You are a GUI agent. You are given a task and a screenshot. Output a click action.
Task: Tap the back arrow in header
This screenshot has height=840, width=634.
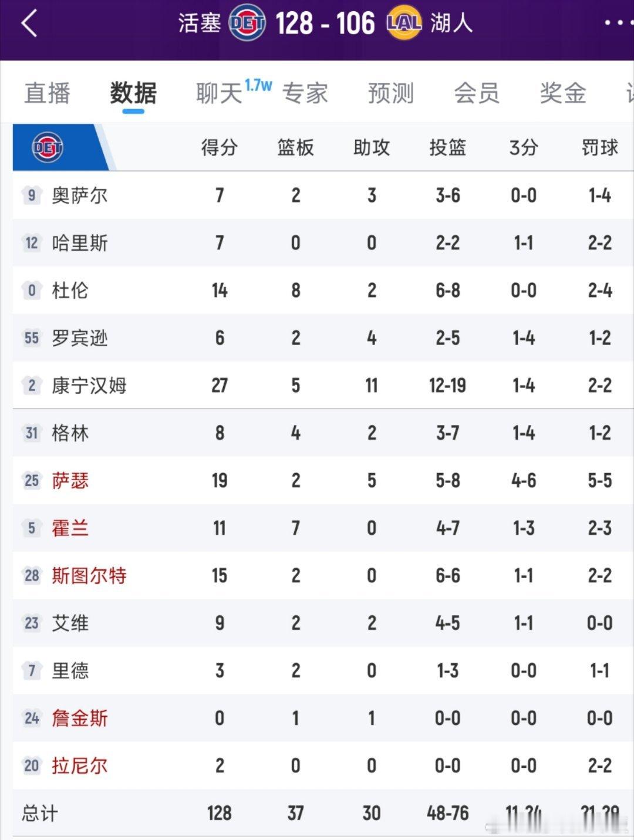(x=29, y=24)
